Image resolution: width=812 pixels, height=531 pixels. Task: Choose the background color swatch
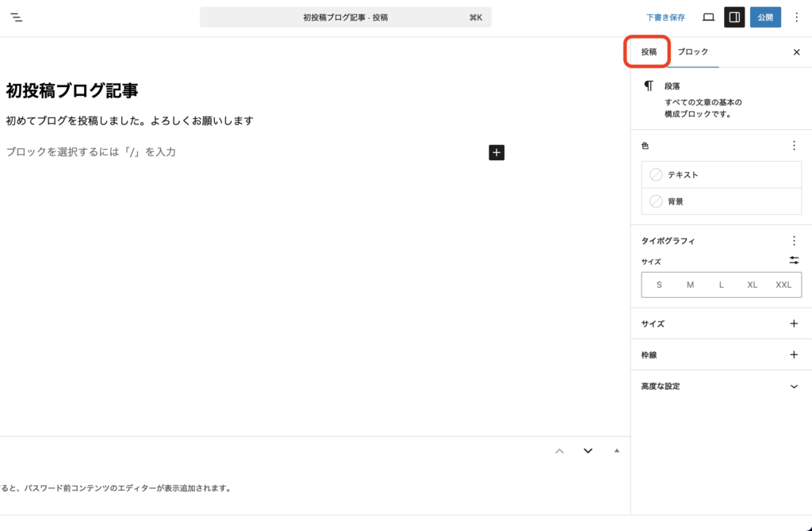[656, 201]
